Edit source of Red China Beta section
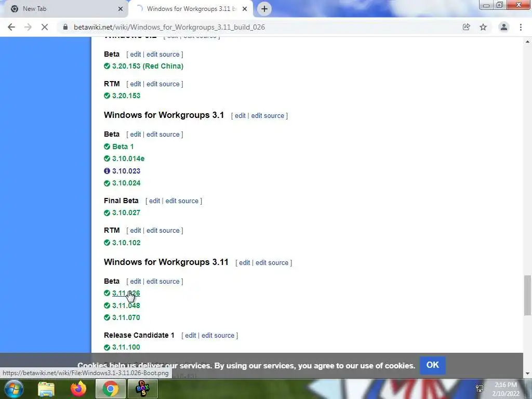 coord(163,54)
